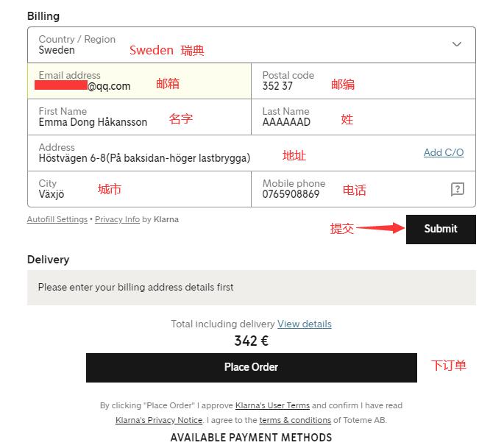Open Klarna's Privacy Notice link
504x448 pixels.
[x=159, y=420]
